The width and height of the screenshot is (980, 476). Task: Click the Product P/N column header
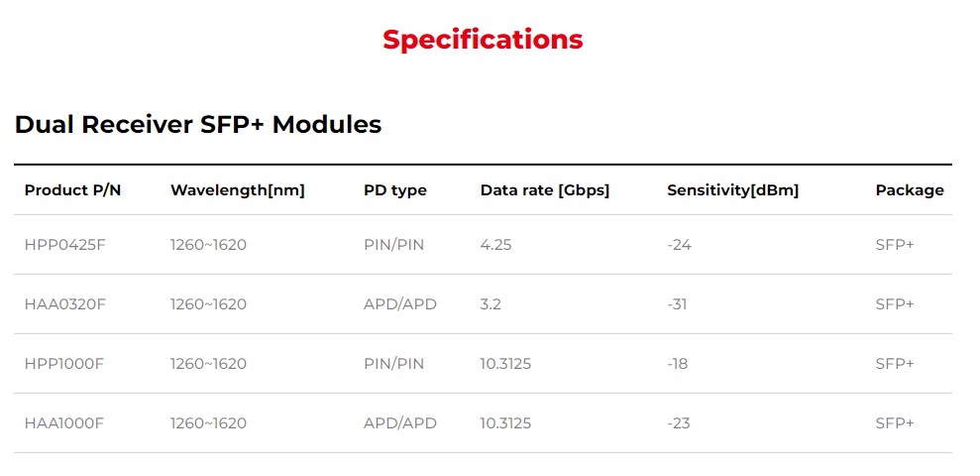72,190
